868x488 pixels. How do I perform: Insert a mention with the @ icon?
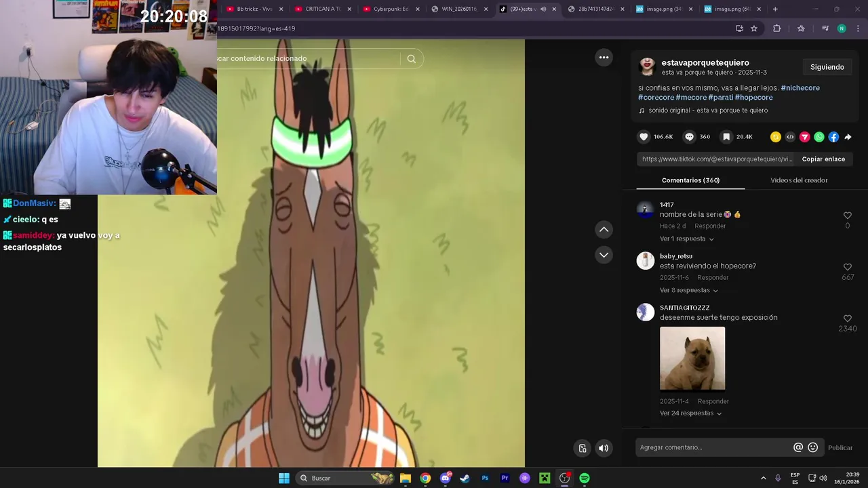pyautogui.click(x=798, y=447)
